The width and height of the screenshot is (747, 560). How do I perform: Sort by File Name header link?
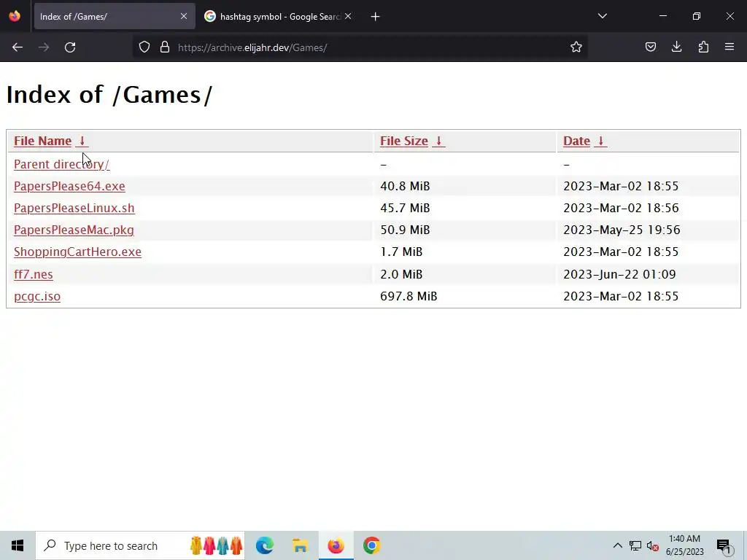[42, 141]
